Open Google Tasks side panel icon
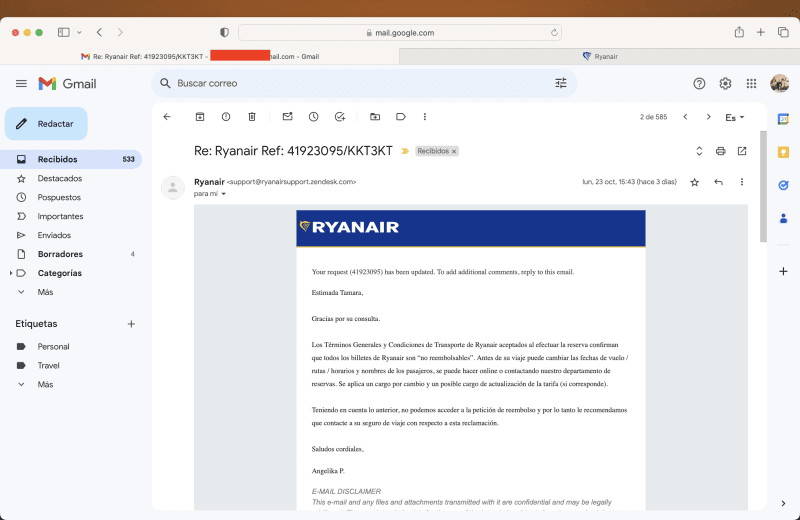The width and height of the screenshot is (800, 520). coord(783,185)
